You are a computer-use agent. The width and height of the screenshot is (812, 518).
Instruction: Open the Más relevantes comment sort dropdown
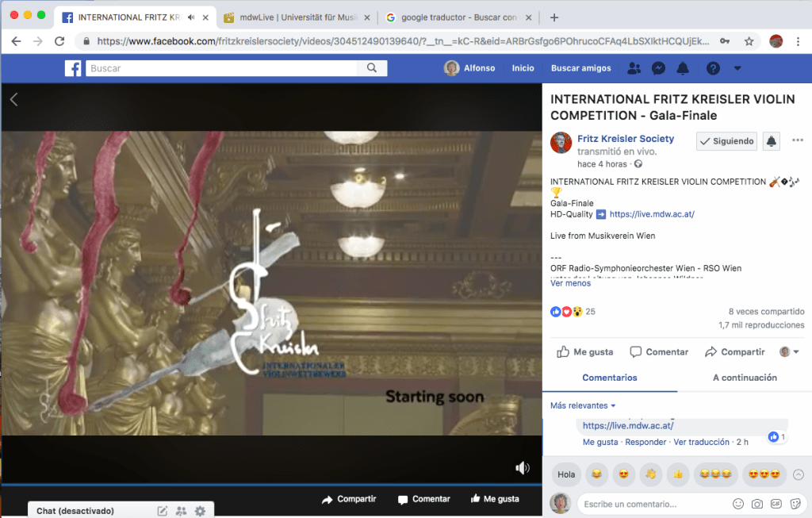tap(584, 405)
